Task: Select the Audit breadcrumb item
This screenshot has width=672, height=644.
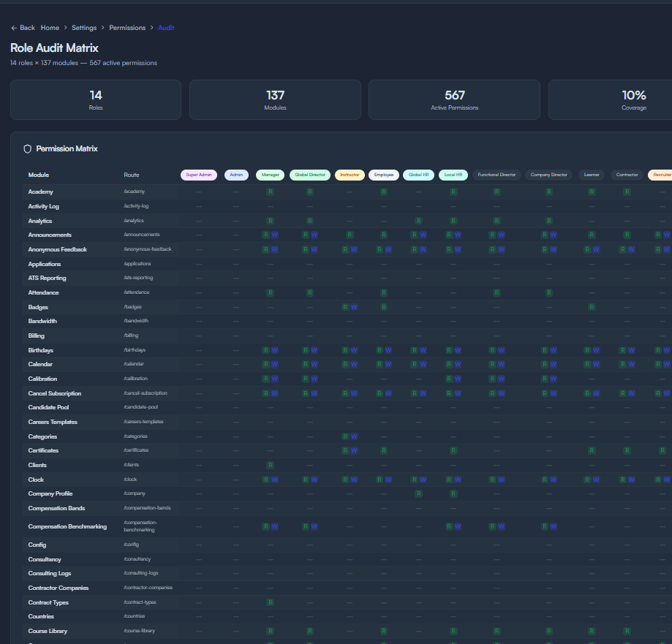Action: [x=166, y=28]
